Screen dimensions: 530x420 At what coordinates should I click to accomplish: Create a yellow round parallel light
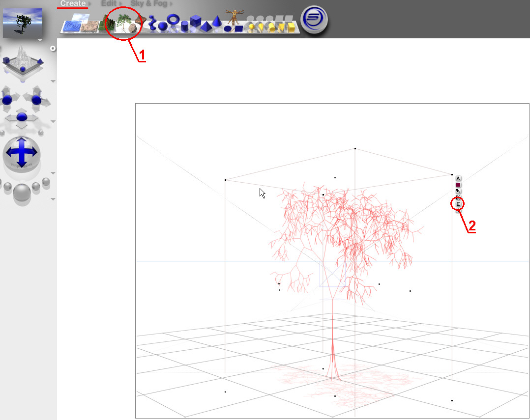[271, 27]
